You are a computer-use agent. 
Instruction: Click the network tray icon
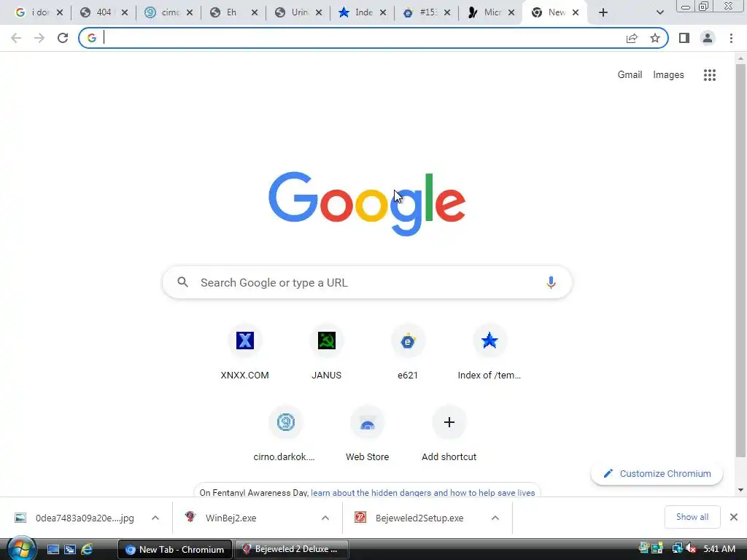(x=677, y=548)
